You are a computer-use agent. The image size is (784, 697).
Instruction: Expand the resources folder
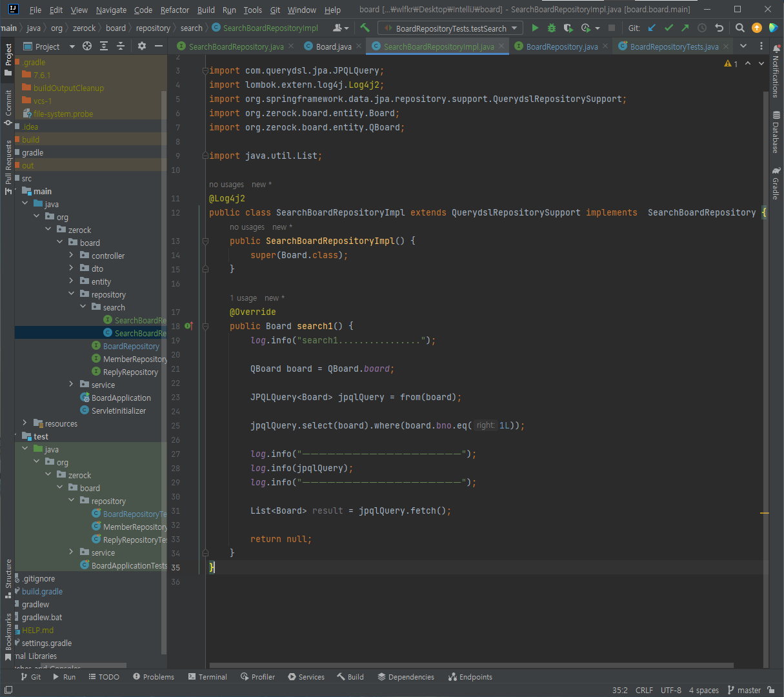(x=25, y=423)
